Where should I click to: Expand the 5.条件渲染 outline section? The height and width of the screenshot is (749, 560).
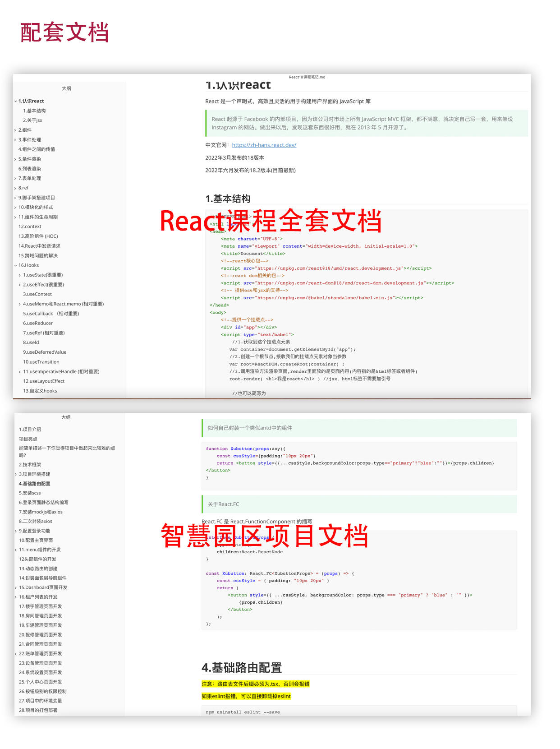click(15, 159)
